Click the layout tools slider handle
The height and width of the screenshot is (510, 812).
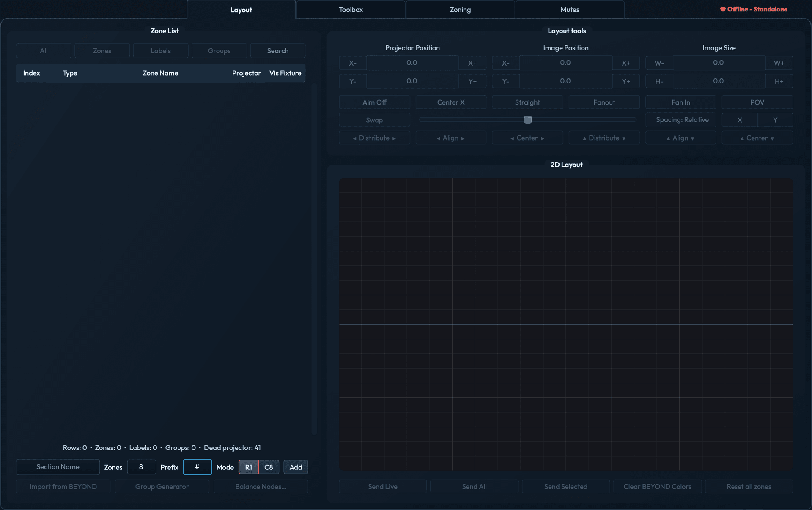(528, 120)
